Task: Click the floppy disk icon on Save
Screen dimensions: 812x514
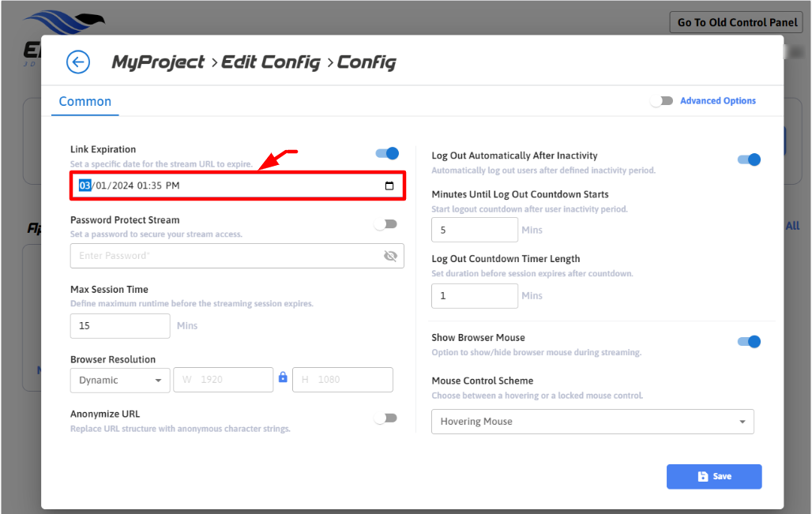Action: [x=702, y=477]
